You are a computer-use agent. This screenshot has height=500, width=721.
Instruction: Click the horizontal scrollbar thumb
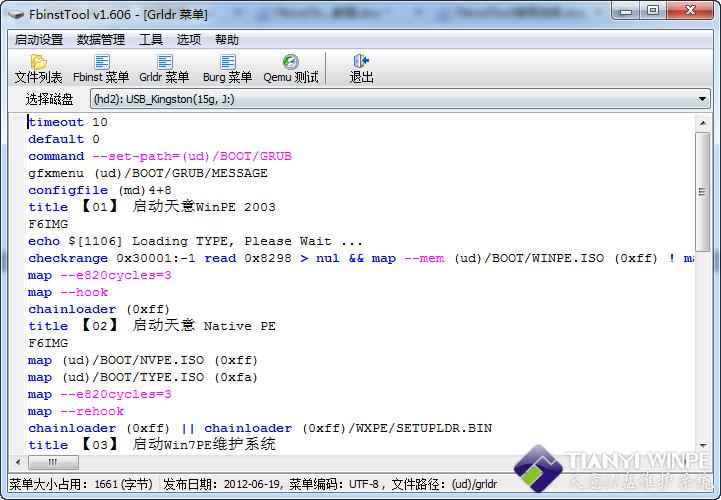point(53,461)
